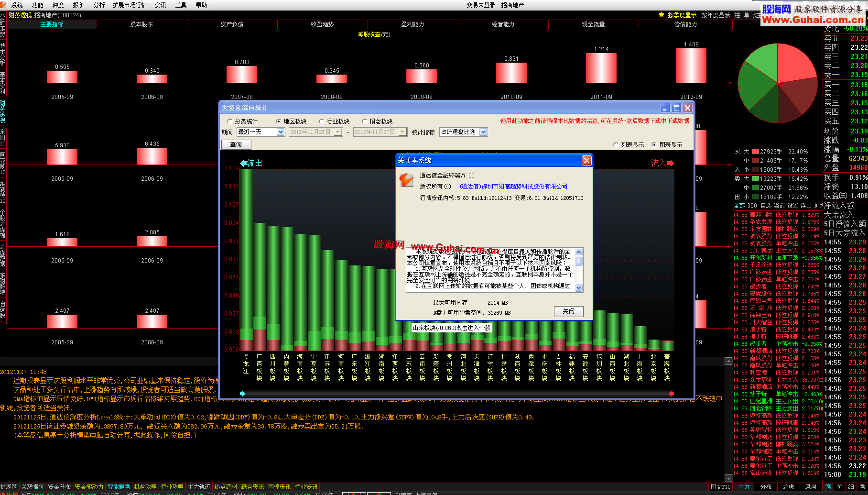Image resolution: width=868 pixels, height=495 pixels.
Task: Switch to the 热点题材 bottom tab
Action: click(226, 487)
